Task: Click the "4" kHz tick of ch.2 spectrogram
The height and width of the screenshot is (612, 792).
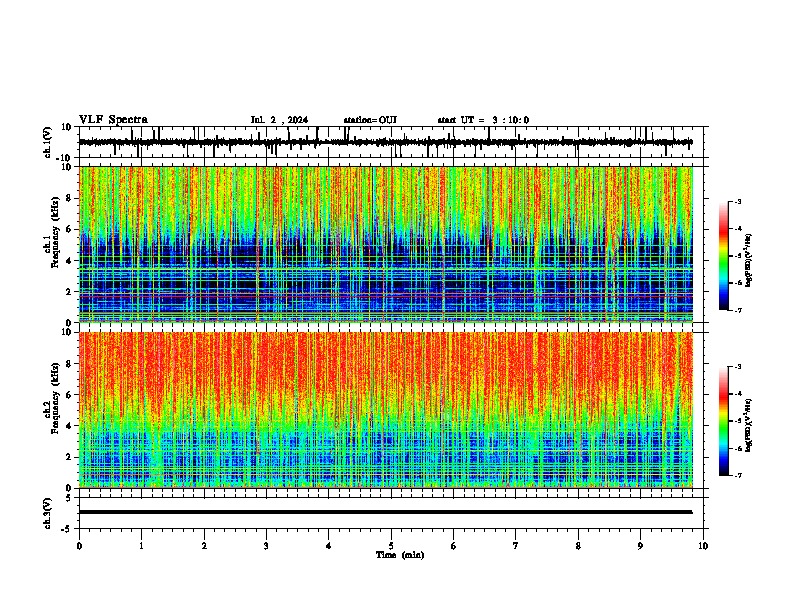Action: [x=69, y=426]
